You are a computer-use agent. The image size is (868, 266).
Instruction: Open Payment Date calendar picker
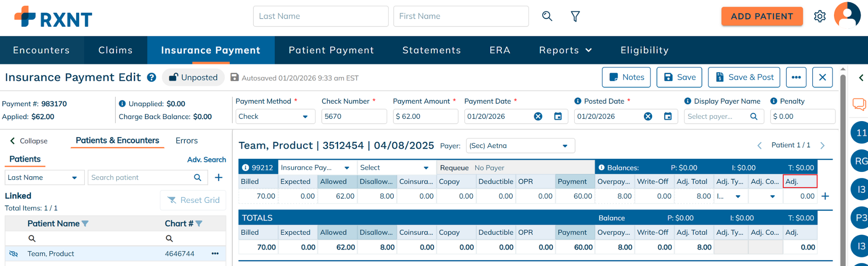[558, 116]
